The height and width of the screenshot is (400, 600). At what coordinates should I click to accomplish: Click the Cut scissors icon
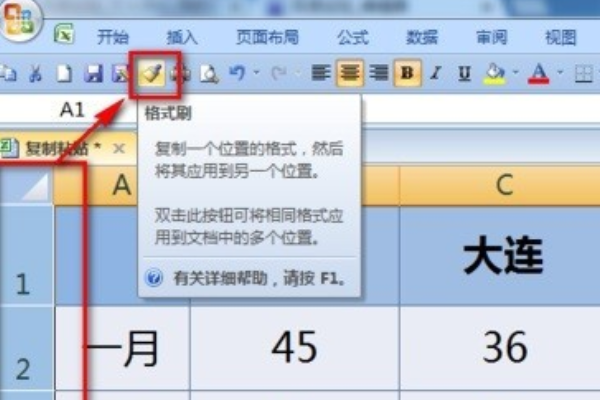coord(36,73)
